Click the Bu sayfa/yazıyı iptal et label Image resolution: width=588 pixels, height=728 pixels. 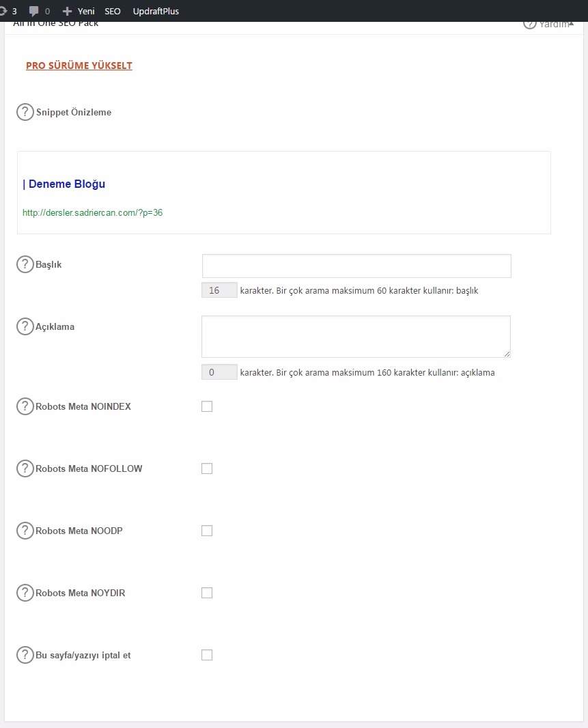tap(83, 656)
